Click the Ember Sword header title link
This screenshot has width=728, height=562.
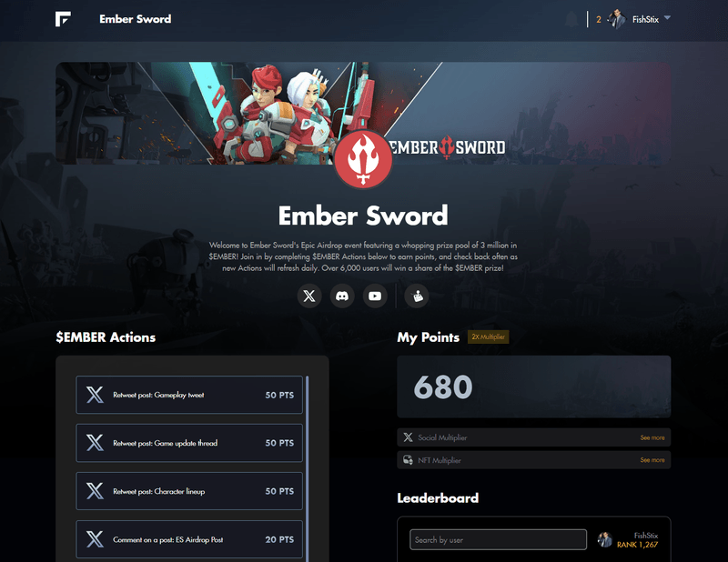[135, 19]
